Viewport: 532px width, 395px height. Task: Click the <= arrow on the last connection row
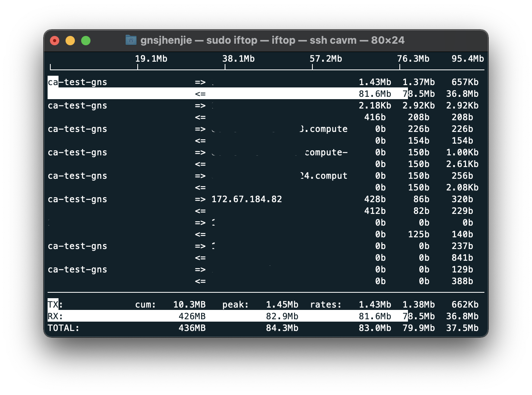pyautogui.click(x=200, y=281)
